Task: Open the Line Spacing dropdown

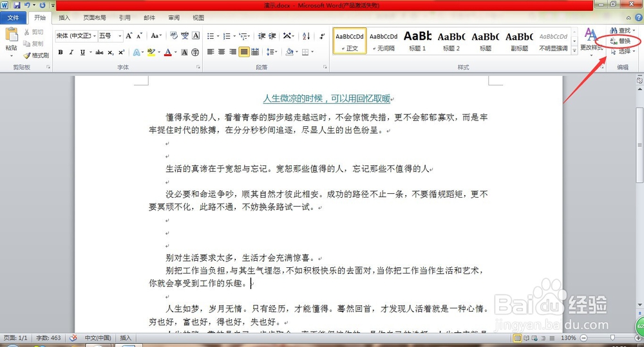Action: [272, 52]
